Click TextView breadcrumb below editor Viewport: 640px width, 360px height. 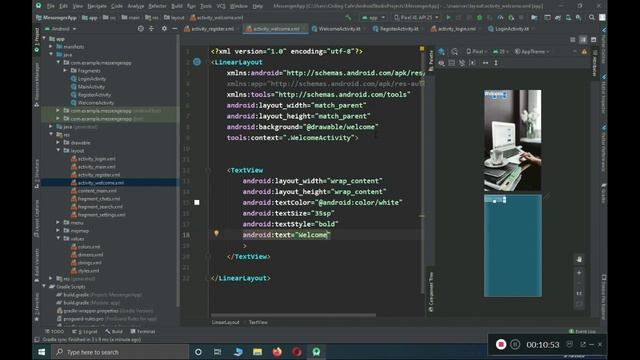[x=258, y=322]
